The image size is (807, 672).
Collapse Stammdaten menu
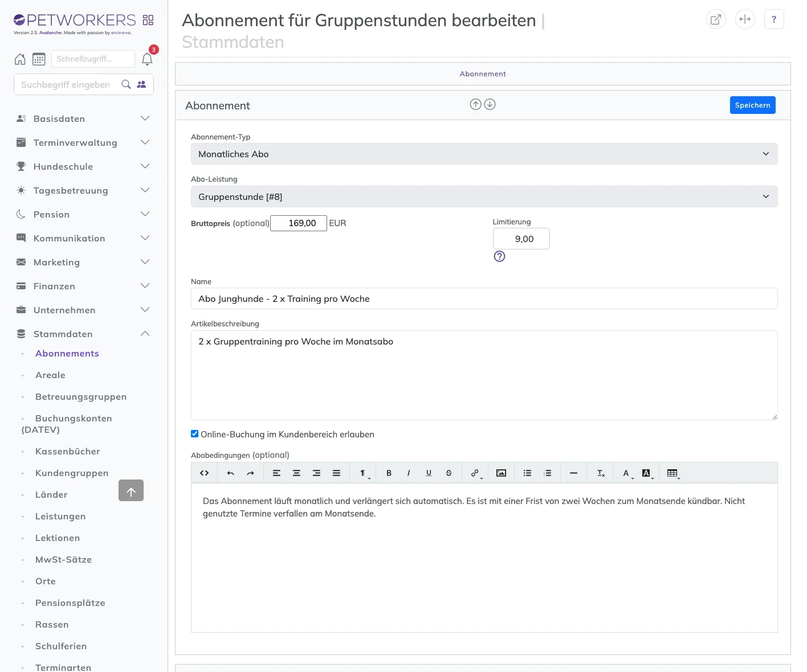pos(83,334)
